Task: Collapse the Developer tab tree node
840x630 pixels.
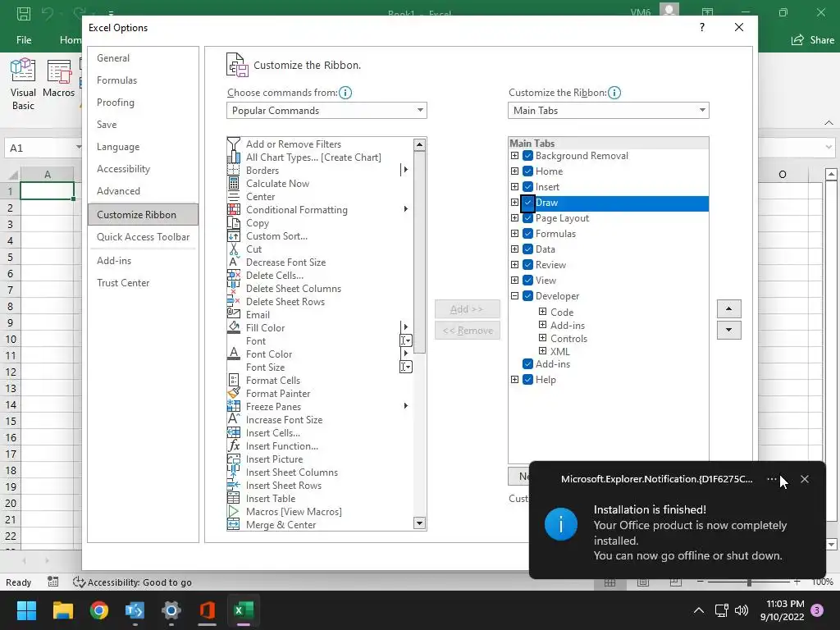Action: [515, 295]
